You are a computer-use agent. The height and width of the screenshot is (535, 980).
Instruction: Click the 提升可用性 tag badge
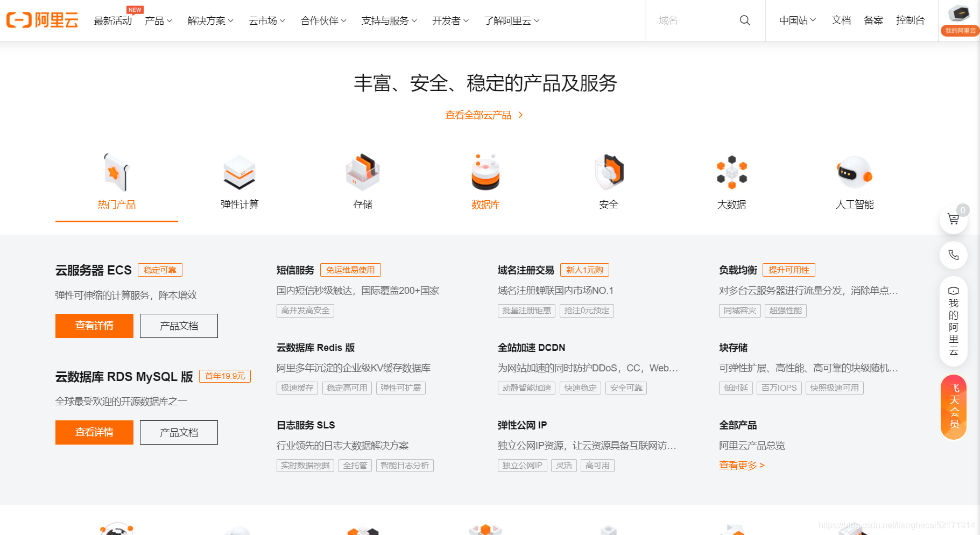tap(789, 270)
